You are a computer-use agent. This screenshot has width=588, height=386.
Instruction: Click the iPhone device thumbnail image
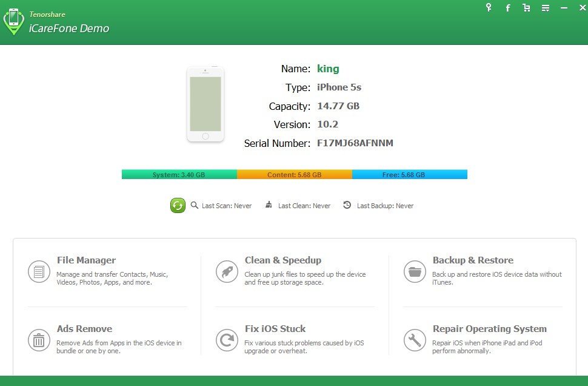click(x=205, y=104)
